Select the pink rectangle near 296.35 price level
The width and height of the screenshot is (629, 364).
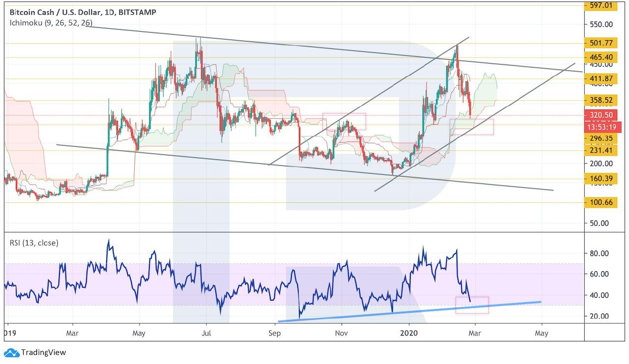click(472, 127)
